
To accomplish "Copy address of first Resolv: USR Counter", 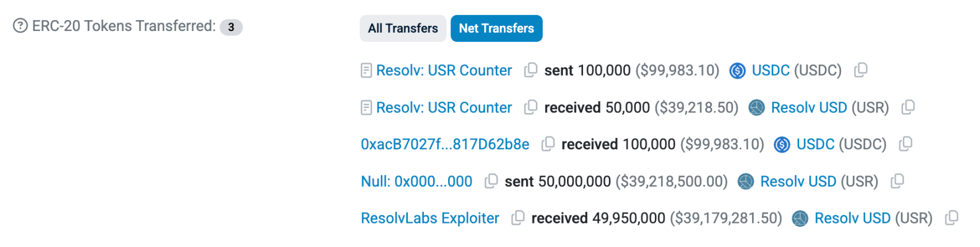I will point(531,70).
